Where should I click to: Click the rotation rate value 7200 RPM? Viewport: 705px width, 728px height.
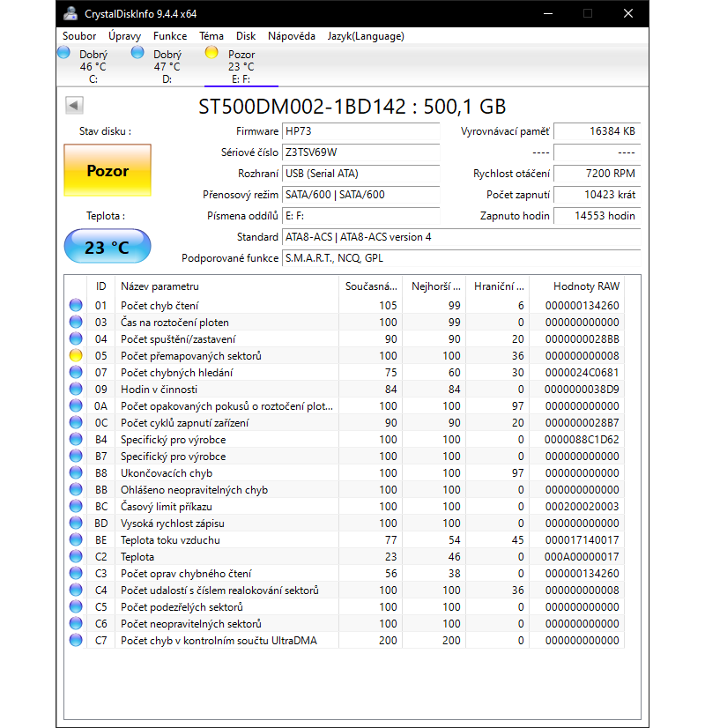tap(597, 174)
